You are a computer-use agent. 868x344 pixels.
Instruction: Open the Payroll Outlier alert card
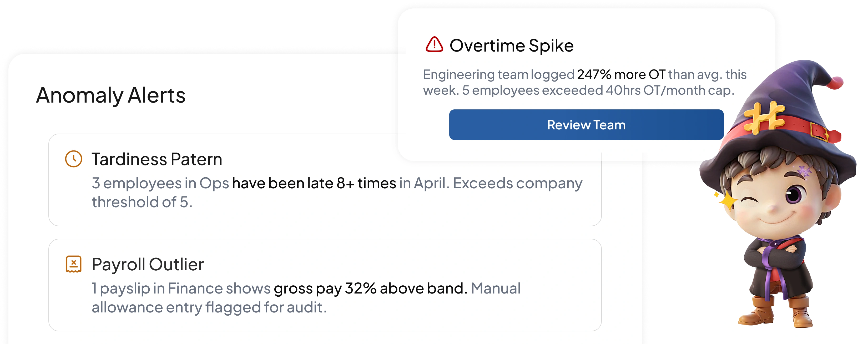(325, 285)
